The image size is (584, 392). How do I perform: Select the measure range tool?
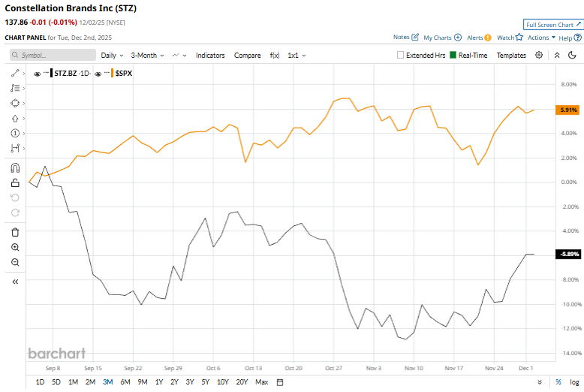click(15, 148)
